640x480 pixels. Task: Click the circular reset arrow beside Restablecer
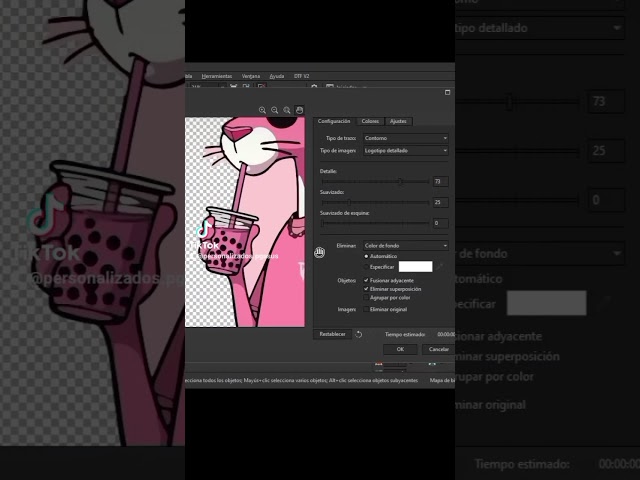click(359, 334)
